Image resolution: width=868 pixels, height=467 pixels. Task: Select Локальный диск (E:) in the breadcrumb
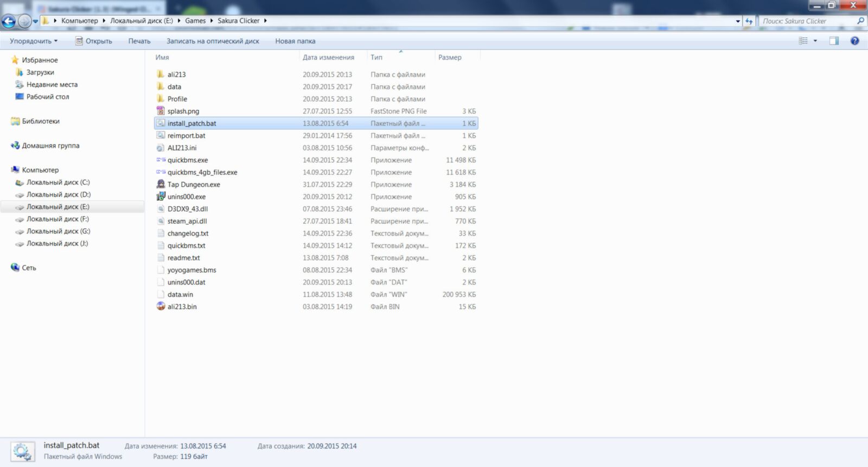pyautogui.click(x=142, y=21)
